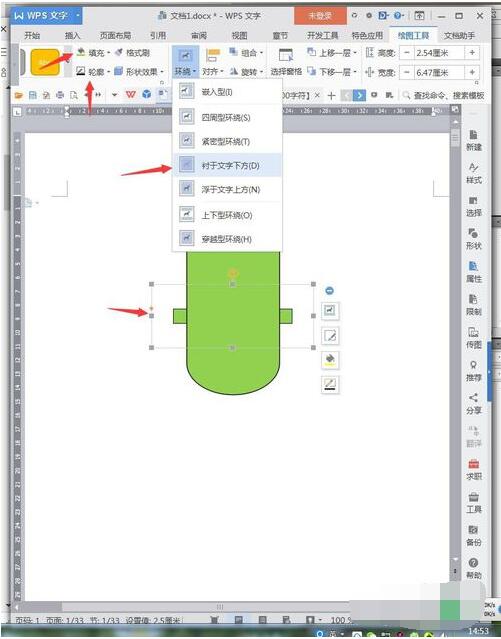Switch to the 页面布局 tab
The height and width of the screenshot is (639, 501).
click(x=115, y=35)
